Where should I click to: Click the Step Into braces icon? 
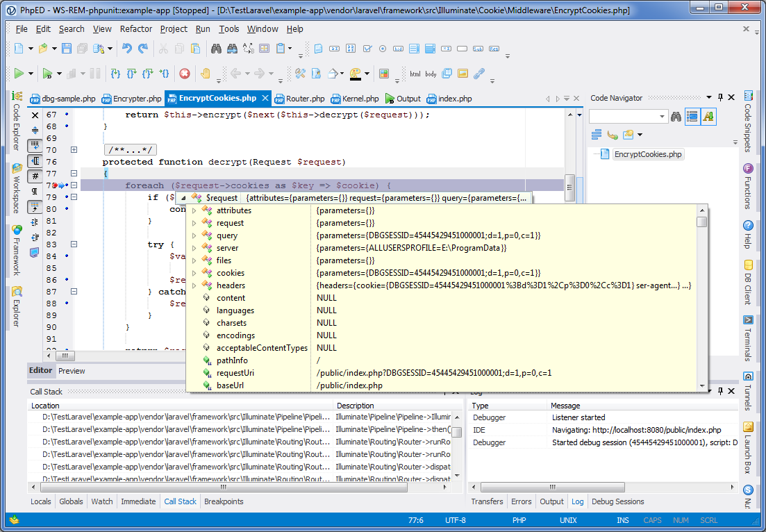point(116,74)
